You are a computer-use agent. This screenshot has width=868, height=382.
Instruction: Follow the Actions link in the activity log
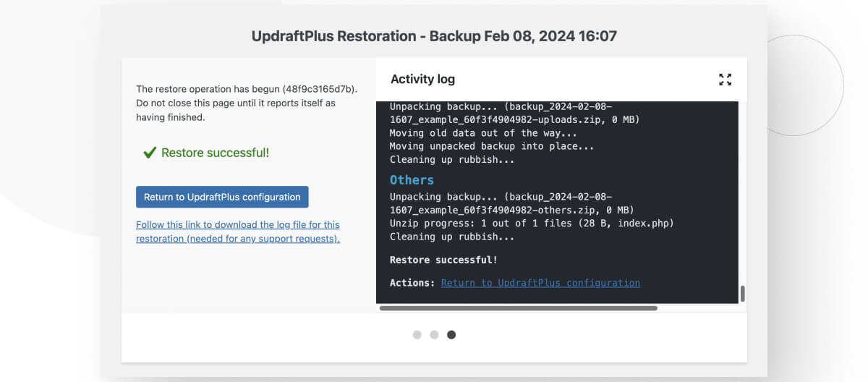click(540, 283)
